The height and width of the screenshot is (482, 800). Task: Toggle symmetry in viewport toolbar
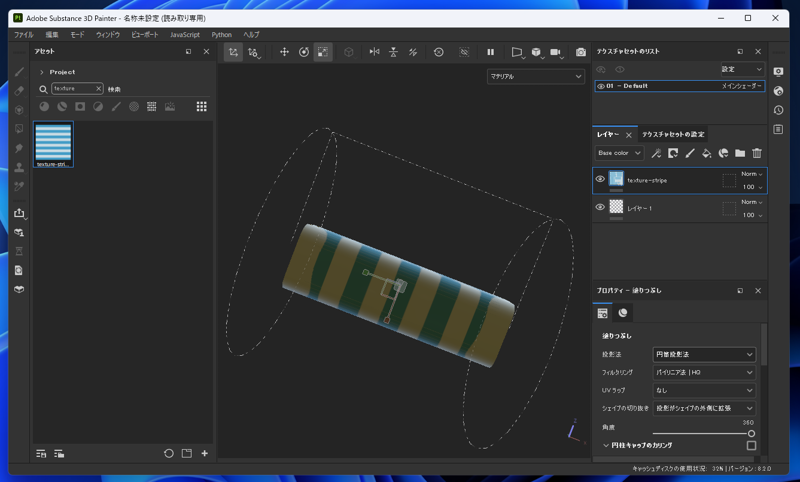pyautogui.click(x=374, y=52)
